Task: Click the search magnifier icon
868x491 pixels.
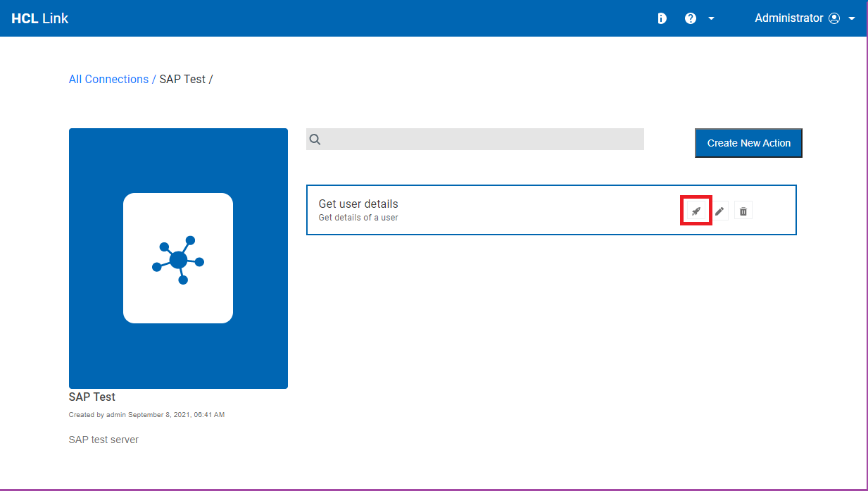Action: pos(315,139)
